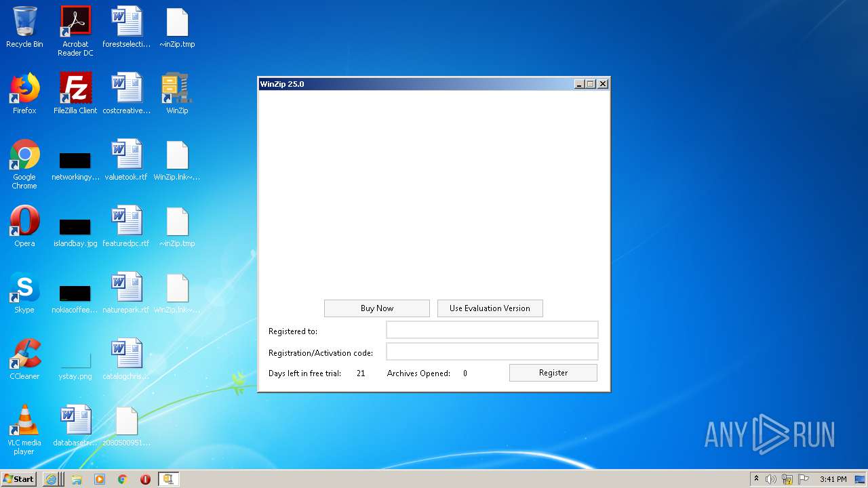Open the FileZilla Client shortcut
This screenshot has width=868, height=488.
pos(75,94)
